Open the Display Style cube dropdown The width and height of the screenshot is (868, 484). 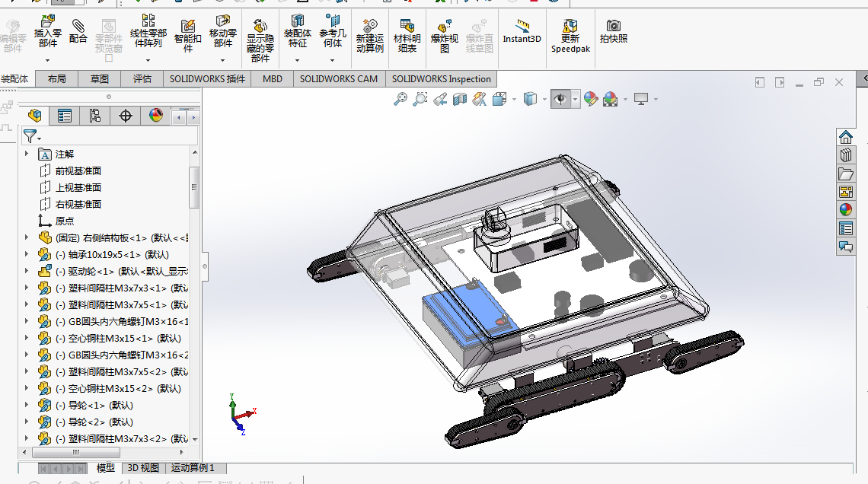pyautogui.click(x=544, y=100)
